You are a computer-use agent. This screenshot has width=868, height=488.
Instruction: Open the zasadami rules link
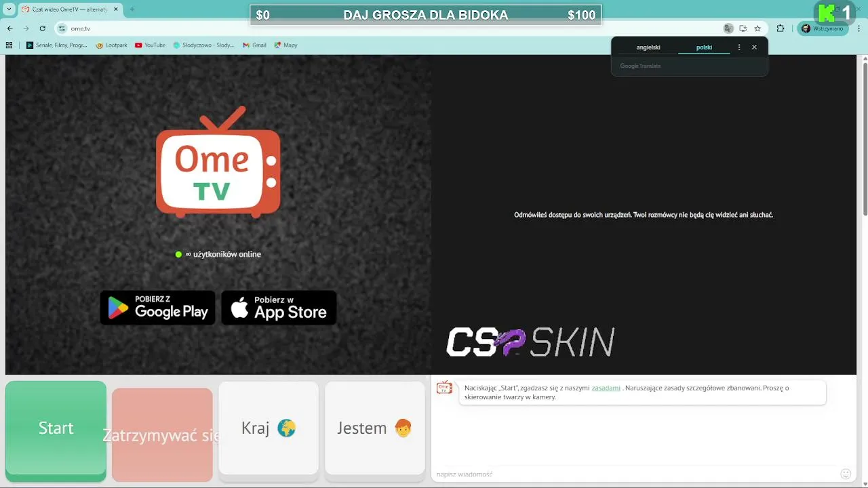tap(606, 388)
